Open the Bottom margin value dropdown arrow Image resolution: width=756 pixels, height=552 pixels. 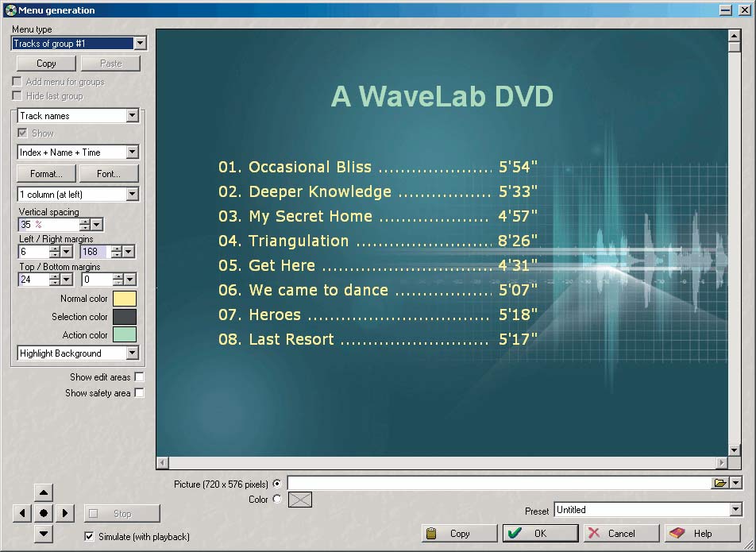(130, 280)
